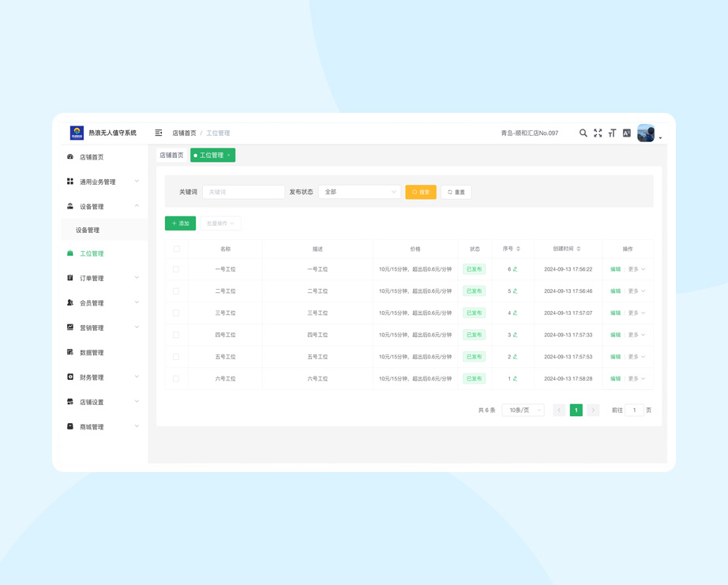Select the 工位管理 tab
This screenshot has height=585, width=728.
point(212,155)
